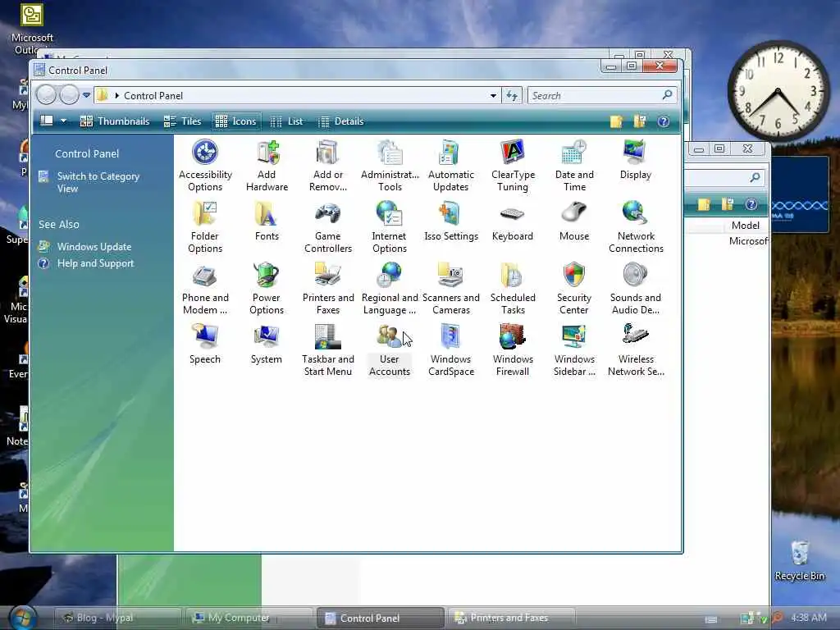Switch to Printers and Faxes taskbar window
This screenshot has width=840, height=630.
(512, 618)
